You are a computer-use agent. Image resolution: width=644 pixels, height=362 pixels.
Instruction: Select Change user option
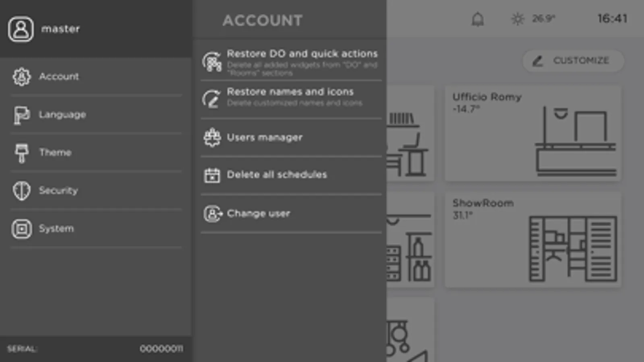291,214
